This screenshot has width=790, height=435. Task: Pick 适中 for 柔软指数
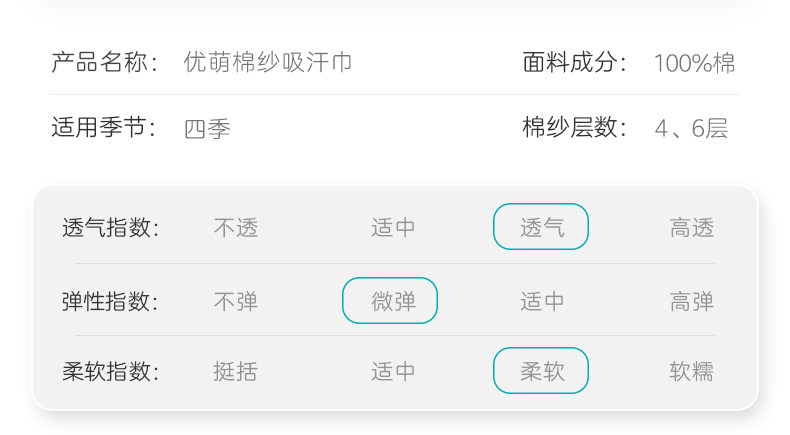(x=393, y=372)
